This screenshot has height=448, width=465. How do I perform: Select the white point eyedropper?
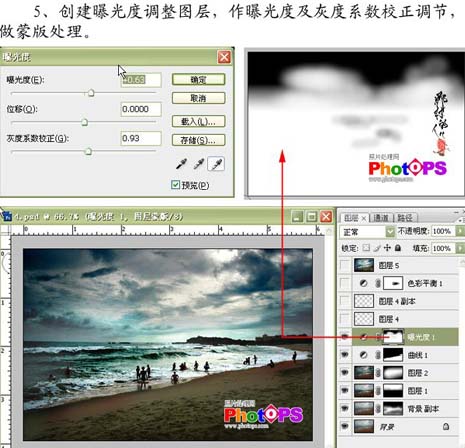click(x=216, y=164)
